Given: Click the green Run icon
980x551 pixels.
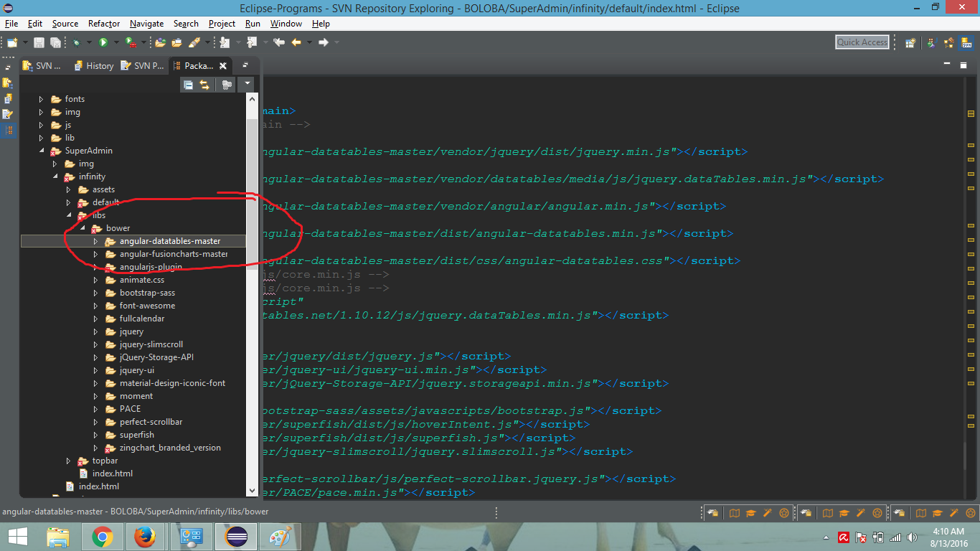Looking at the screenshot, I should 103,42.
